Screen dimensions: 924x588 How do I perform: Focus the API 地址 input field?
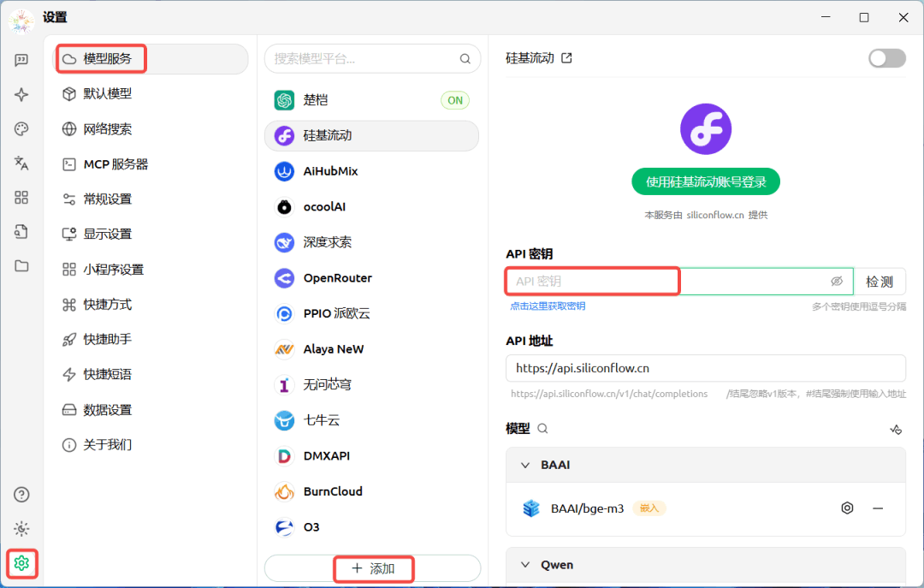(x=705, y=369)
